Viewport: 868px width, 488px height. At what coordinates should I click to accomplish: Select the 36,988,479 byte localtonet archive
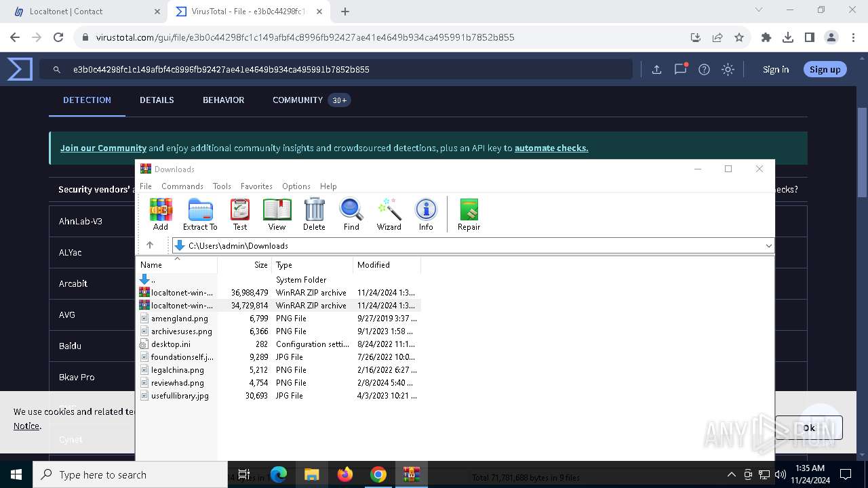click(279, 293)
